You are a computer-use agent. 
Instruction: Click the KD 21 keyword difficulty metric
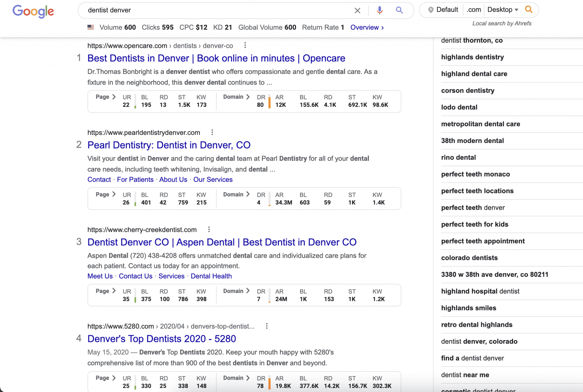(x=223, y=27)
